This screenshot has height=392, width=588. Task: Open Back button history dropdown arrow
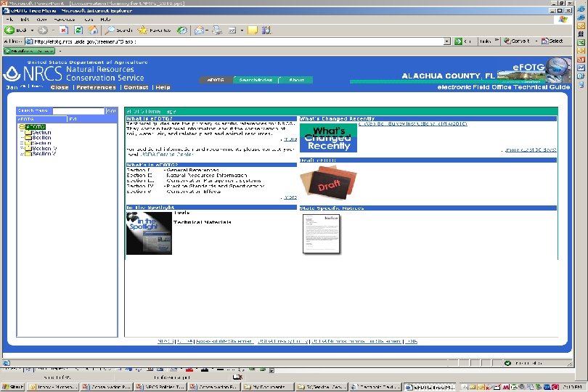pos(32,30)
